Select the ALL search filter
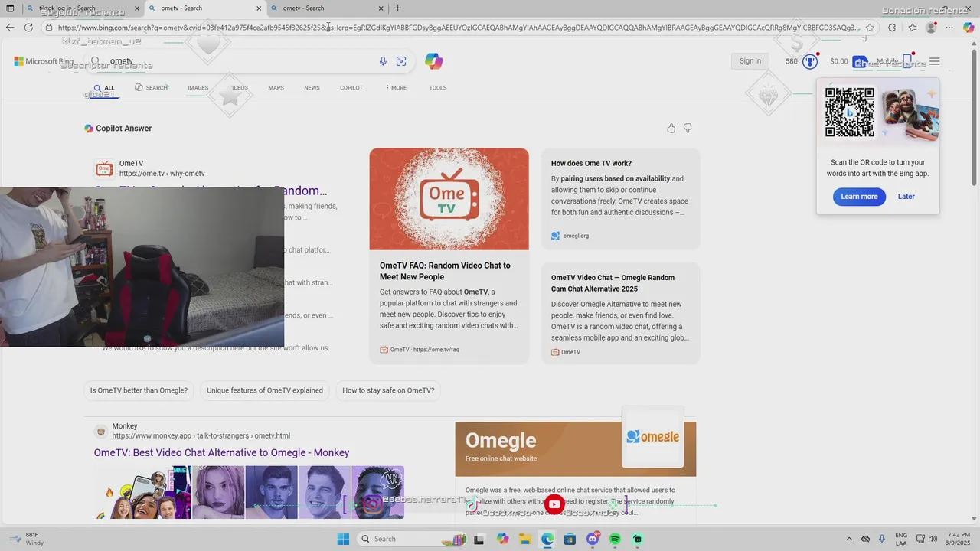Image resolution: width=980 pixels, height=551 pixels. [104, 88]
